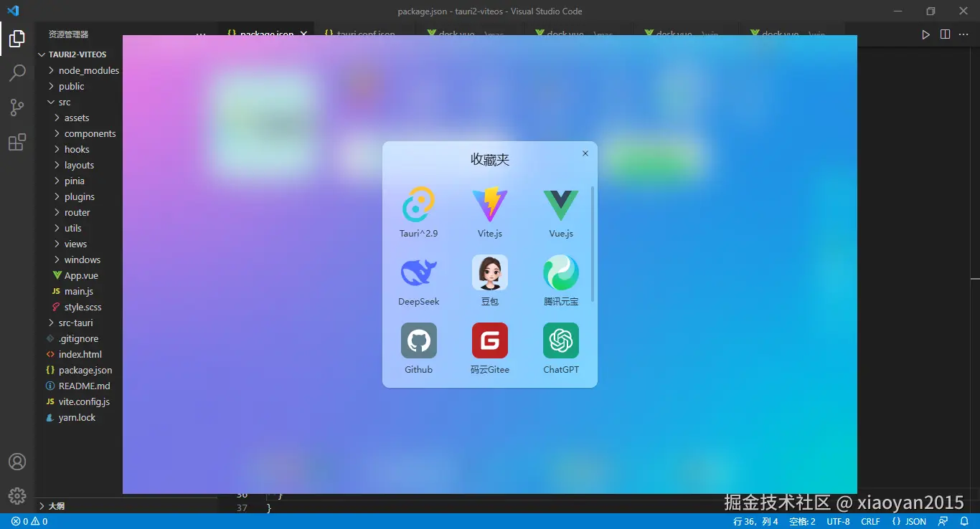Open the Tauri^2.9 bookmark icon
Viewport: 980px width, 529px height.
[418, 205]
